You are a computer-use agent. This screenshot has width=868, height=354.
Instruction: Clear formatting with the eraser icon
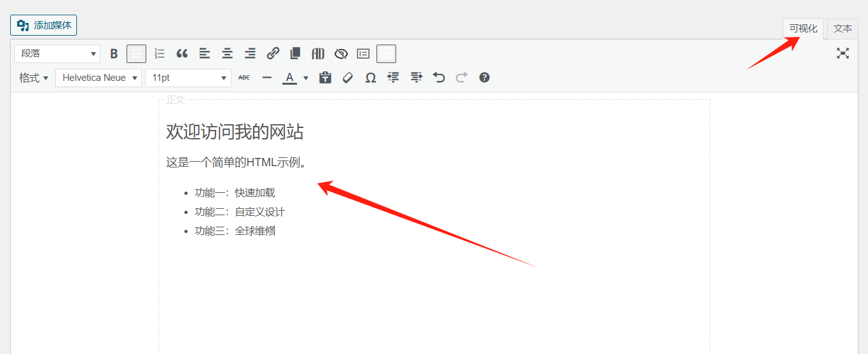(x=348, y=78)
